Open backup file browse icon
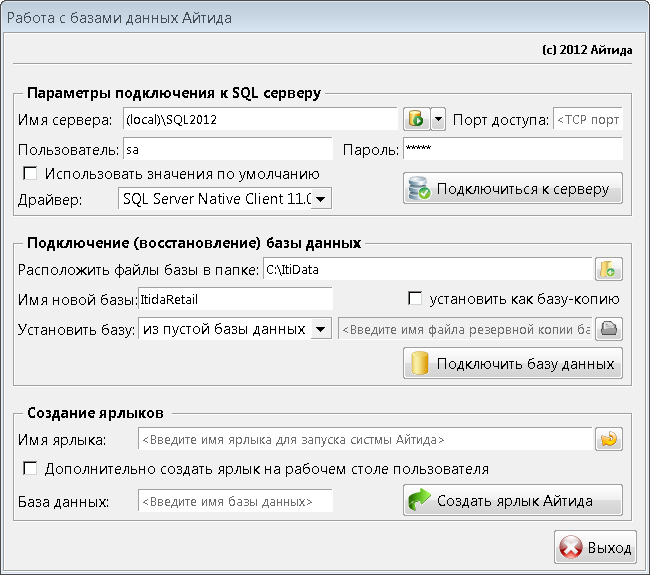 coord(609,329)
